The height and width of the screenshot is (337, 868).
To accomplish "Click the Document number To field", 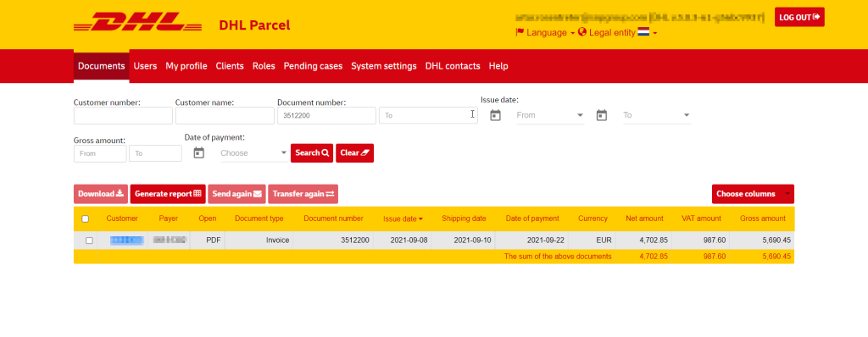I will [428, 116].
